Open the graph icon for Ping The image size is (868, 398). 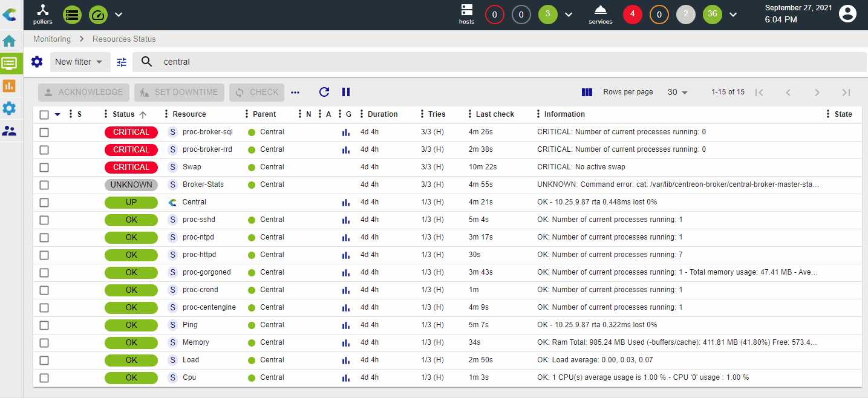345,325
